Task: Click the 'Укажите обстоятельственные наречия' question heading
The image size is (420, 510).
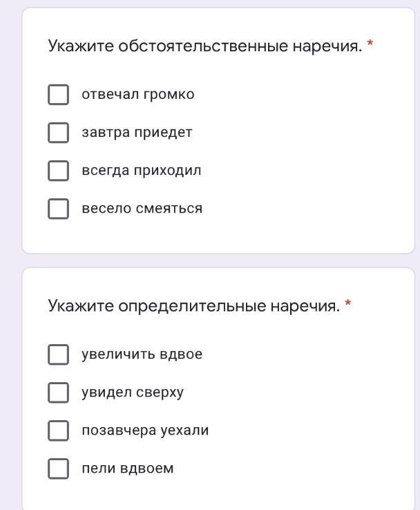Action: 204,46
